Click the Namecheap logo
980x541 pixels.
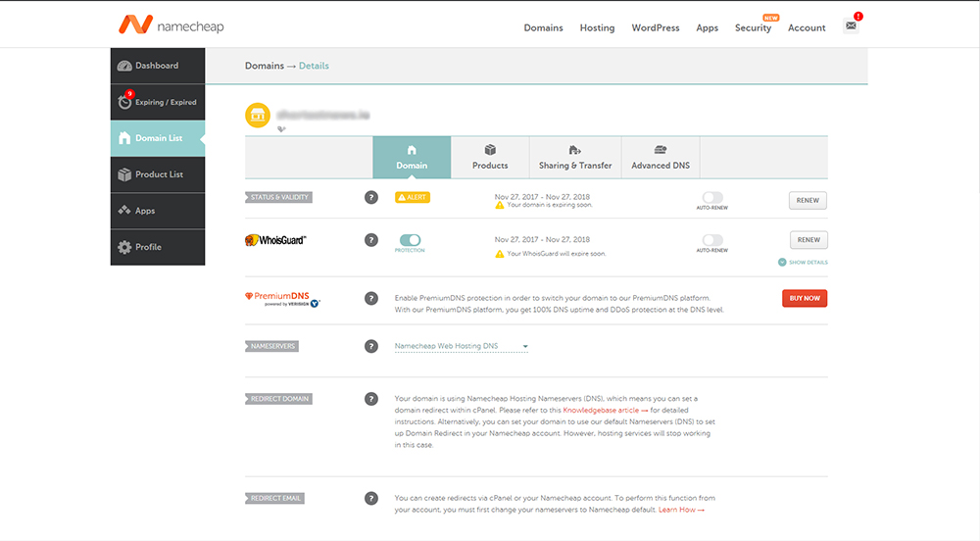tap(171, 25)
